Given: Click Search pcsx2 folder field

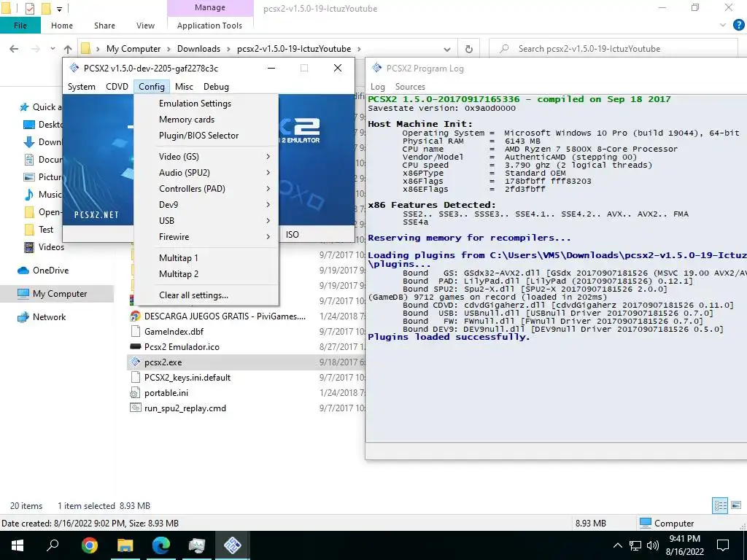Looking at the screenshot, I should [x=614, y=49].
